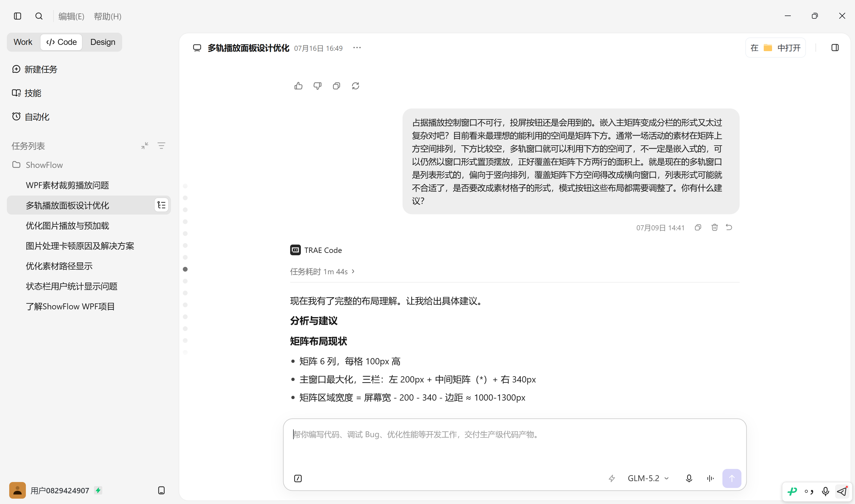Open the 编辑(E) menu
Viewport: 855px width, 504px height.
71,16
